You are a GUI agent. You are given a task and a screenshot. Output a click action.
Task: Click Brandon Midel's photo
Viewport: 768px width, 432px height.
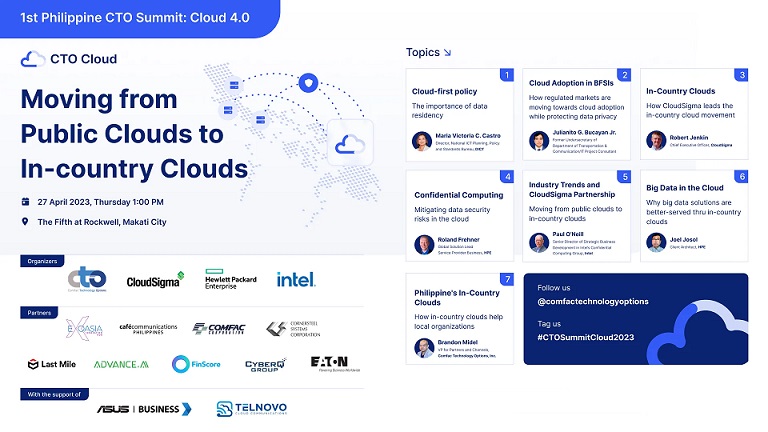click(424, 348)
